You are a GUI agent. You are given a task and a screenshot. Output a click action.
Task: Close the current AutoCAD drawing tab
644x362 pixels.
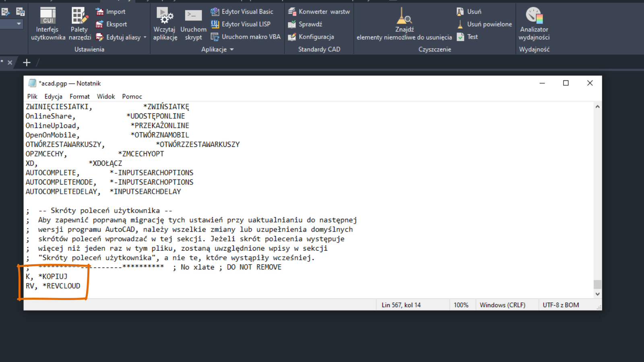(10, 62)
